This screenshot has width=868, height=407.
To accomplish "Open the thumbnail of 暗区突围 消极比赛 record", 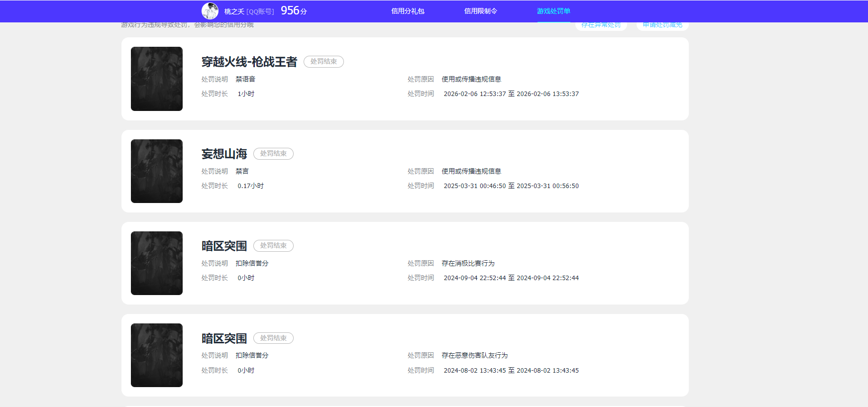I will click(157, 263).
